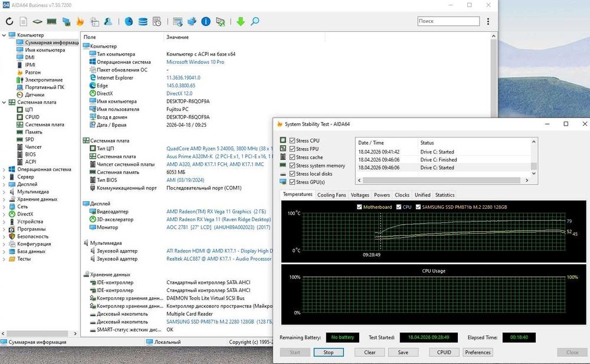The image size is (590, 364).
Task: Toggle the Stress FPU checkbox
Action: (293, 149)
